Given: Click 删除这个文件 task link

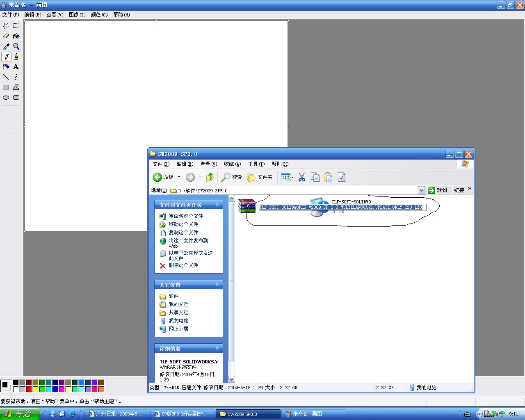Looking at the screenshot, I should (183, 265).
